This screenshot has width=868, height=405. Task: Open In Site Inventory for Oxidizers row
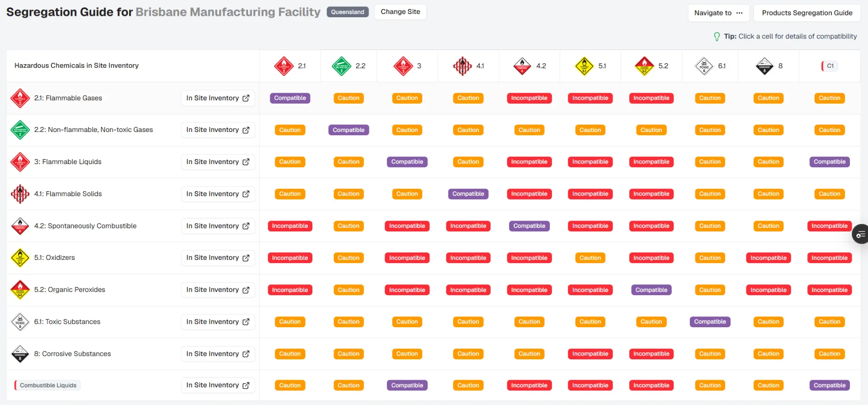pos(218,258)
